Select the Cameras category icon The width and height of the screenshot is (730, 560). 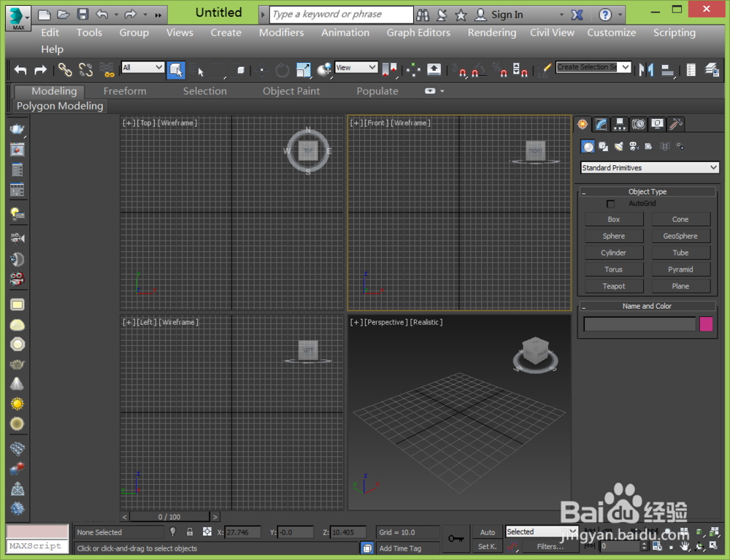pyautogui.click(x=634, y=147)
